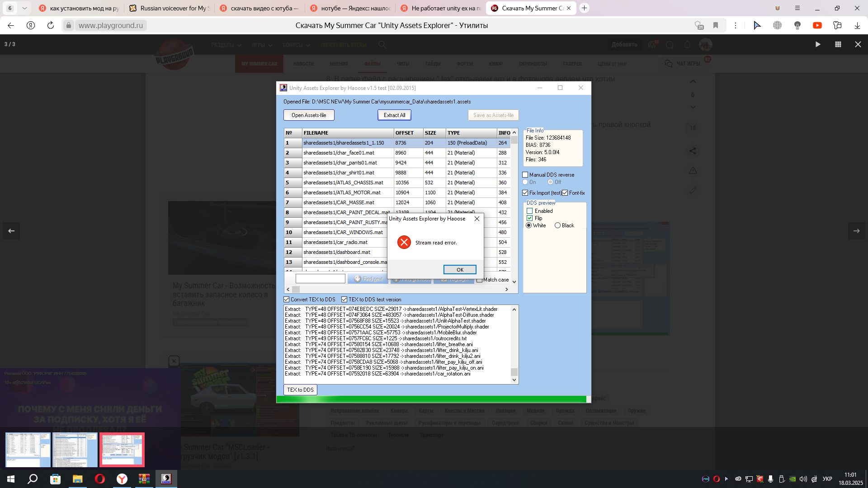Screen dimensions: 868x488
Task: Open the three-dot page options menu
Action: 736,25
